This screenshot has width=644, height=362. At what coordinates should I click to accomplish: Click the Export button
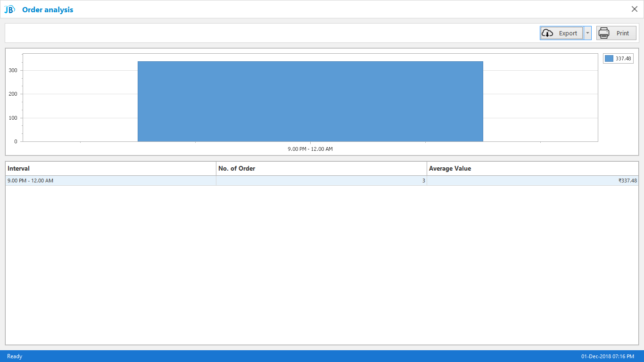pyautogui.click(x=561, y=33)
